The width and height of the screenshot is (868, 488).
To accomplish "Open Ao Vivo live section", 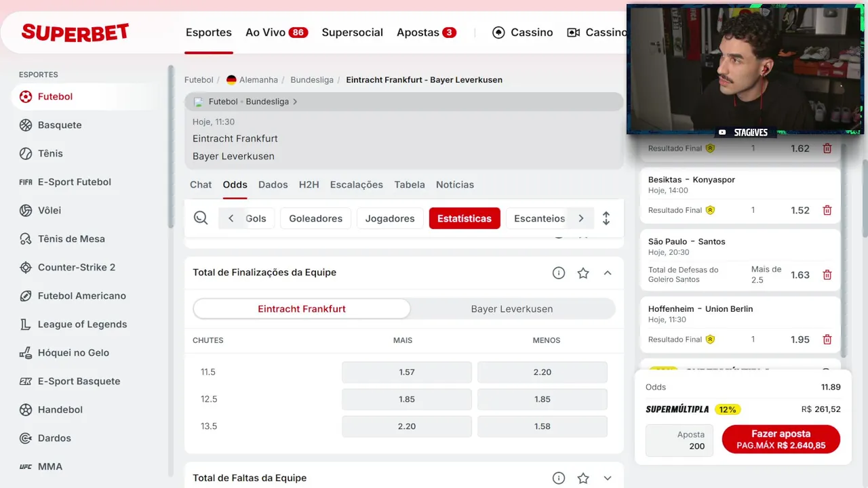I will (x=277, y=33).
